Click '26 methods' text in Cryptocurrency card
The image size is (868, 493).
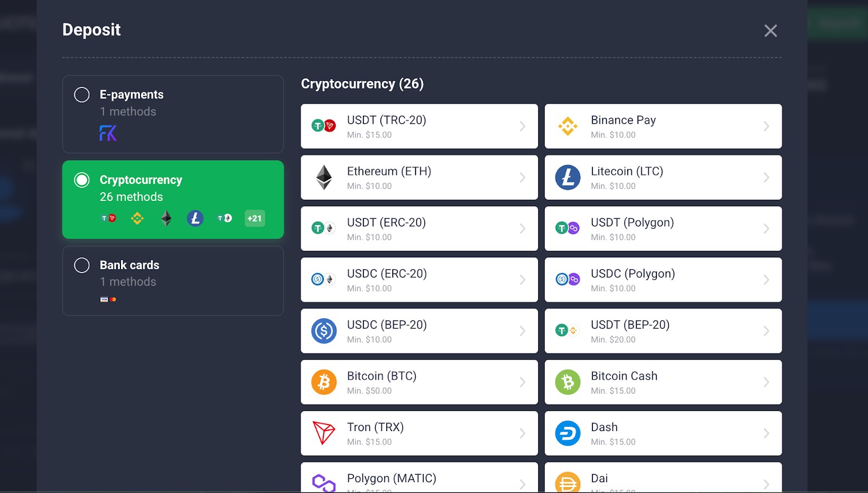coord(131,197)
